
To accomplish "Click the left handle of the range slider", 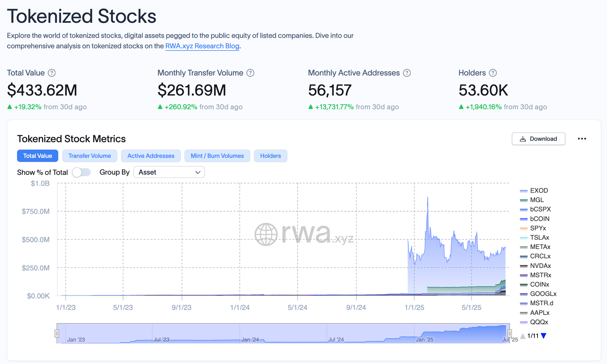I will (x=57, y=334).
